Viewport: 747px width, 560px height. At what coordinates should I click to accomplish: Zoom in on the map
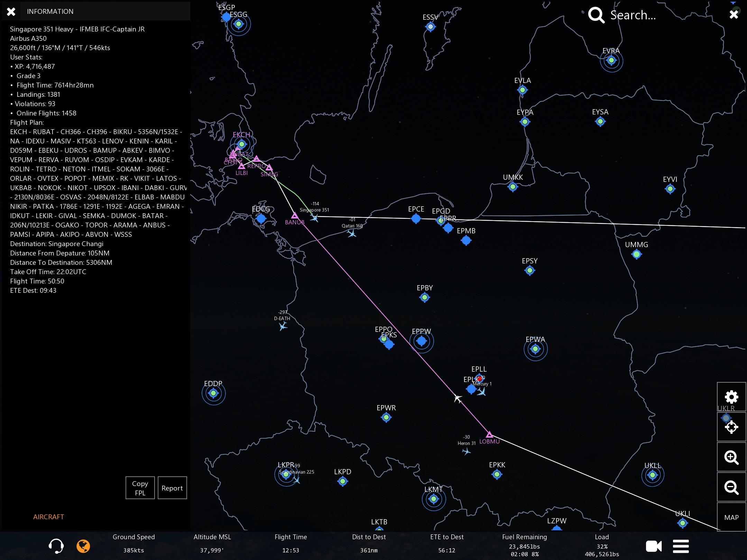coord(731,457)
